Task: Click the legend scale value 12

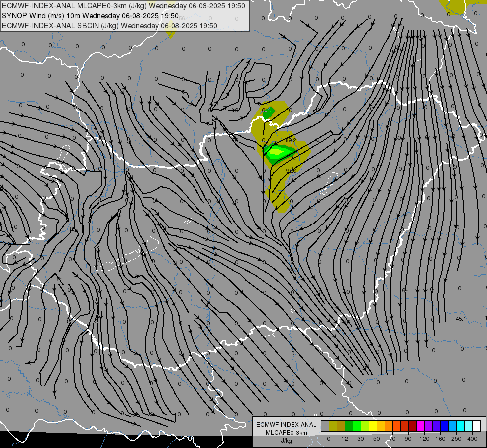Action: tap(345, 439)
